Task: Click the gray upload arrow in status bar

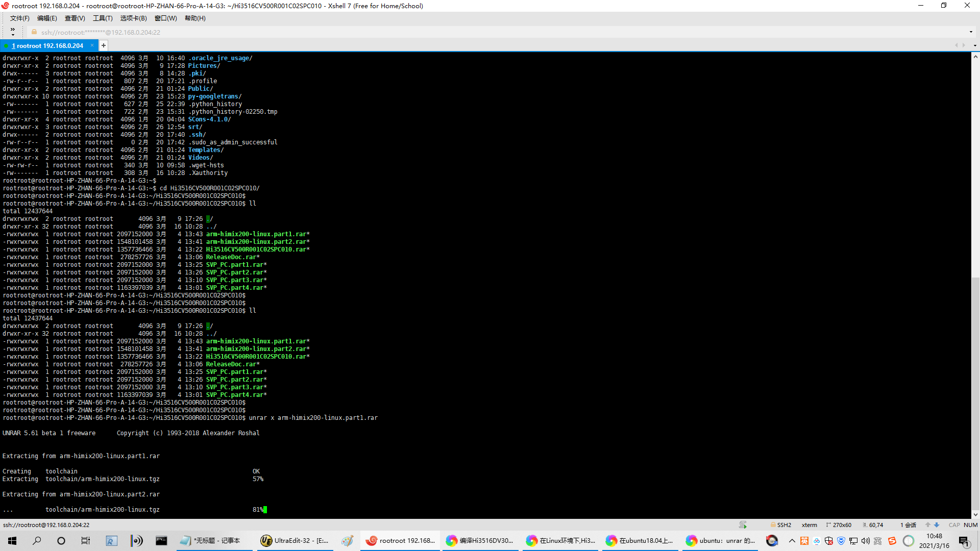Action: (928, 525)
